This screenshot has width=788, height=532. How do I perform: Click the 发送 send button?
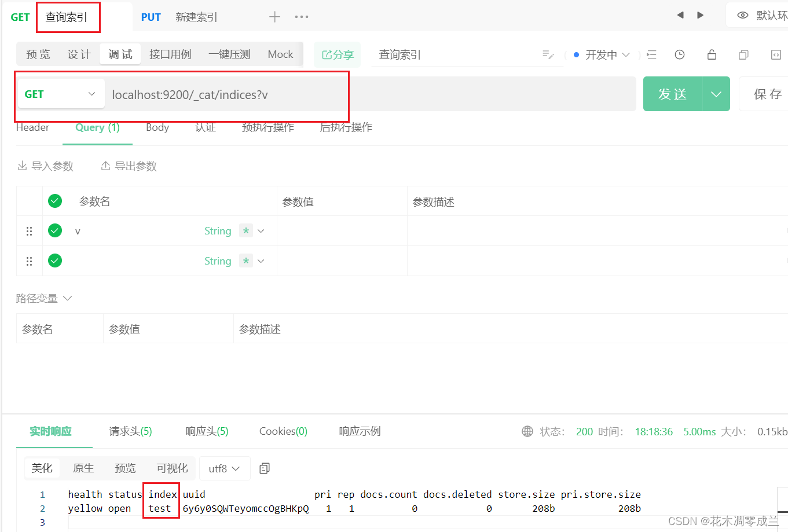click(673, 94)
